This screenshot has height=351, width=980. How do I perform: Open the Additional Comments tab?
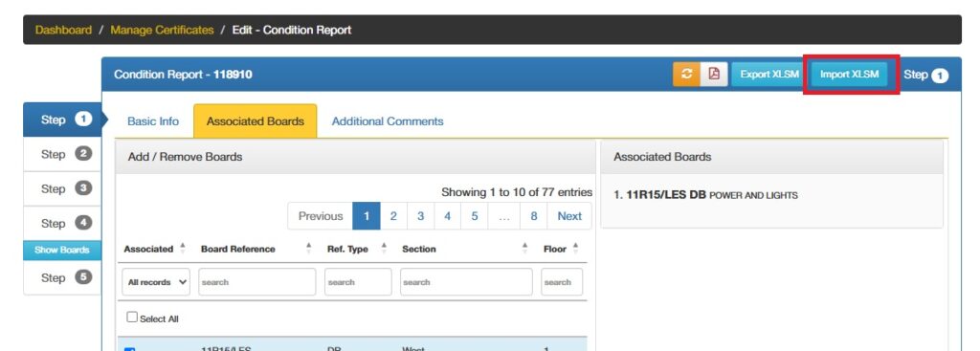pos(388,121)
